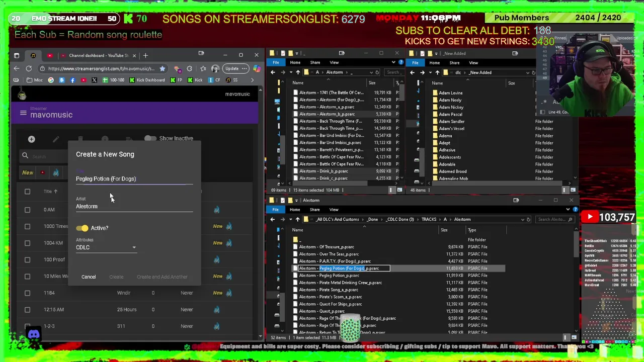Viewport: 644px width, 362px height.
Task: Reload the streamersonglist page
Action: [x=29, y=68]
